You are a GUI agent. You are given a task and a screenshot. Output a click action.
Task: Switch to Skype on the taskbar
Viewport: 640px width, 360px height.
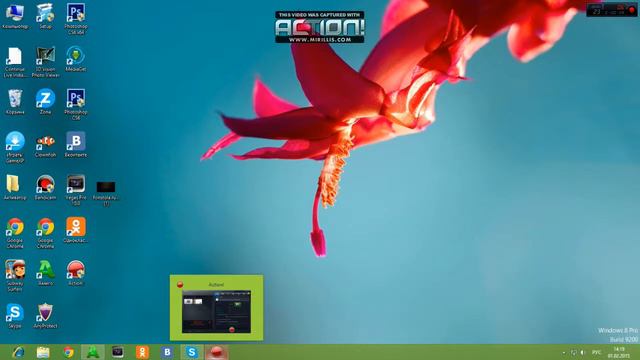pos(192,352)
